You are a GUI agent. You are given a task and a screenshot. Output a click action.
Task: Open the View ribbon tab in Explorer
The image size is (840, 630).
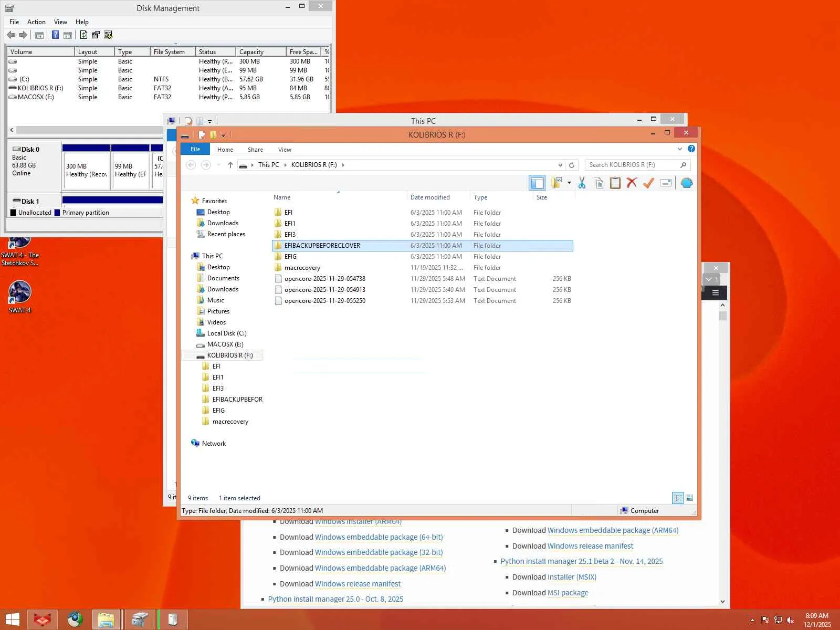tap(285, 150)
